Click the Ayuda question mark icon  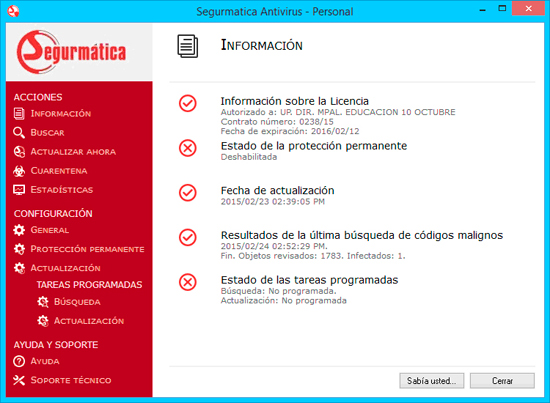[19, 361]
